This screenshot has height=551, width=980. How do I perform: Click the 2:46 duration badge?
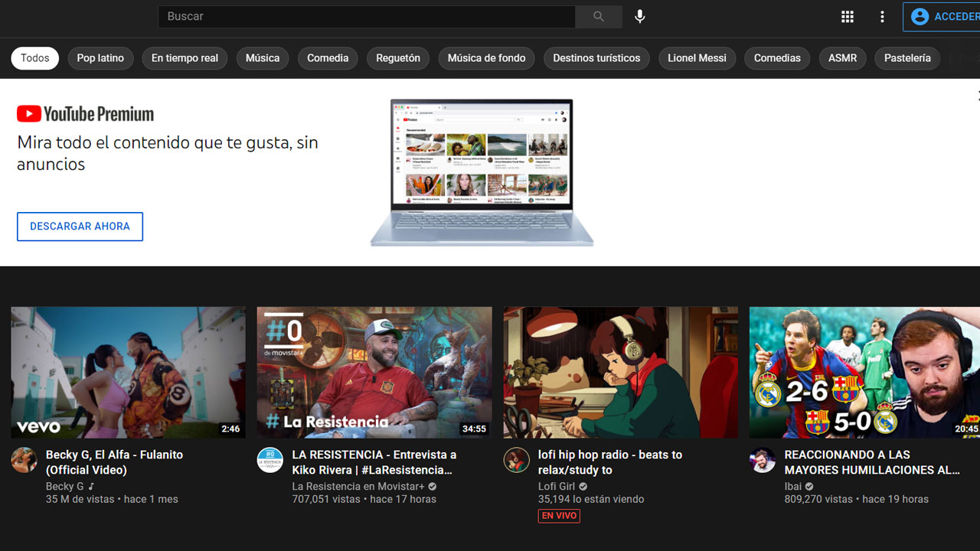[230, 429]
